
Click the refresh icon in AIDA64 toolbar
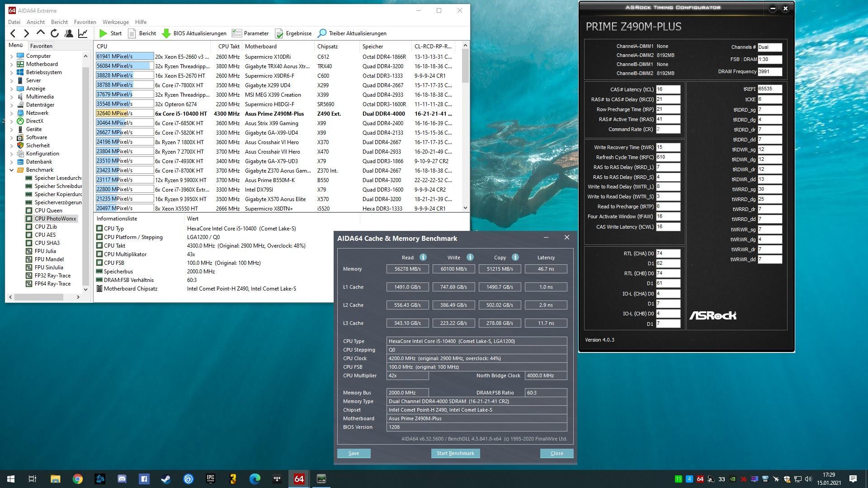point(55,33)
